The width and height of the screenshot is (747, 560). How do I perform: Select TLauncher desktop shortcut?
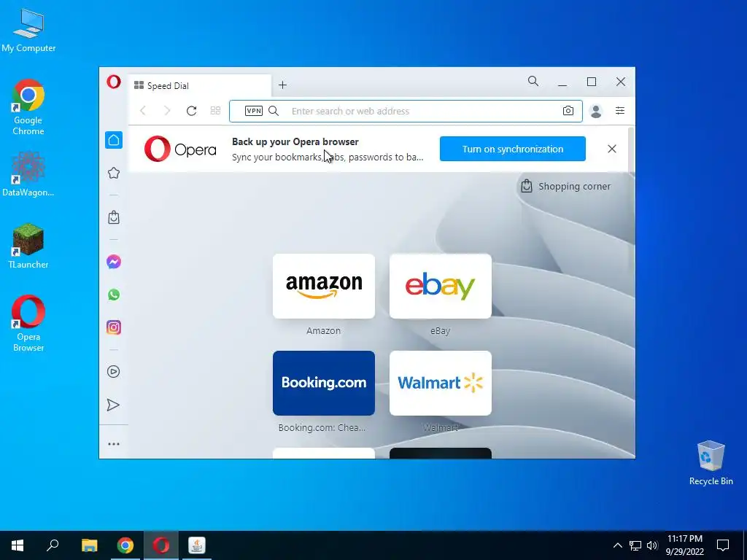coord(28,246)
